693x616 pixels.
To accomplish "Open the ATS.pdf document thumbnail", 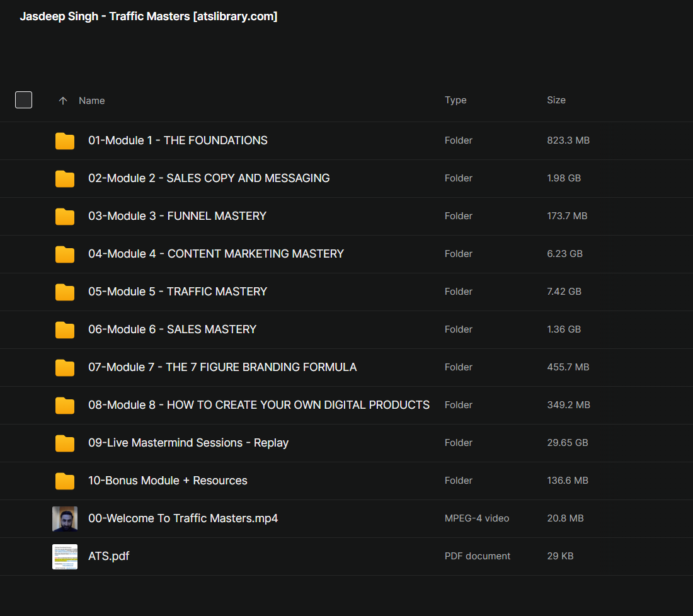I will pos(64,556).
